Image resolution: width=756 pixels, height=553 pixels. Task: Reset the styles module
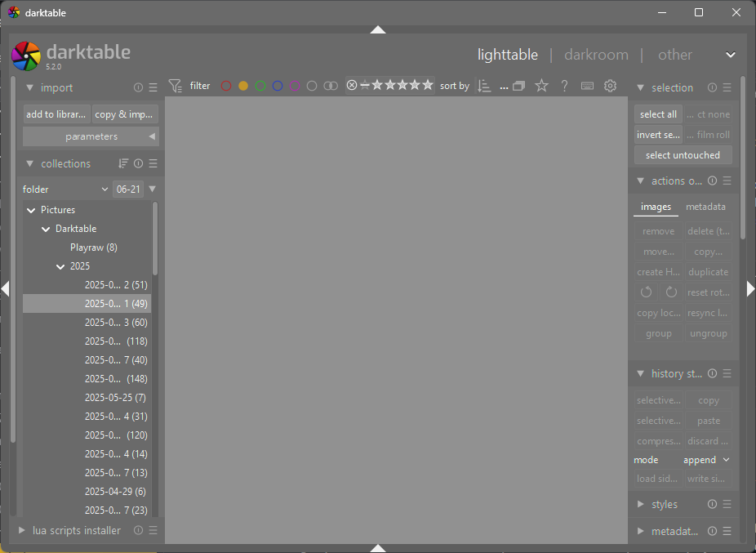click(x=712, y=504)
